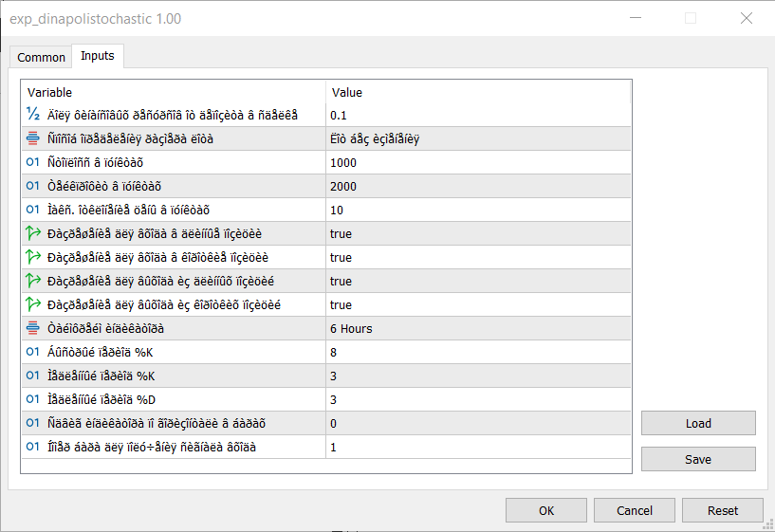775x532 pixels.
Task: Switch to the Common tab
Action: 41,57
